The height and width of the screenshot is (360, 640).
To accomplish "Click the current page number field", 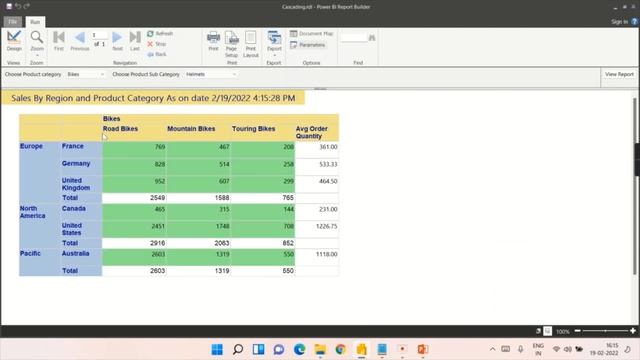I will 99,35.
